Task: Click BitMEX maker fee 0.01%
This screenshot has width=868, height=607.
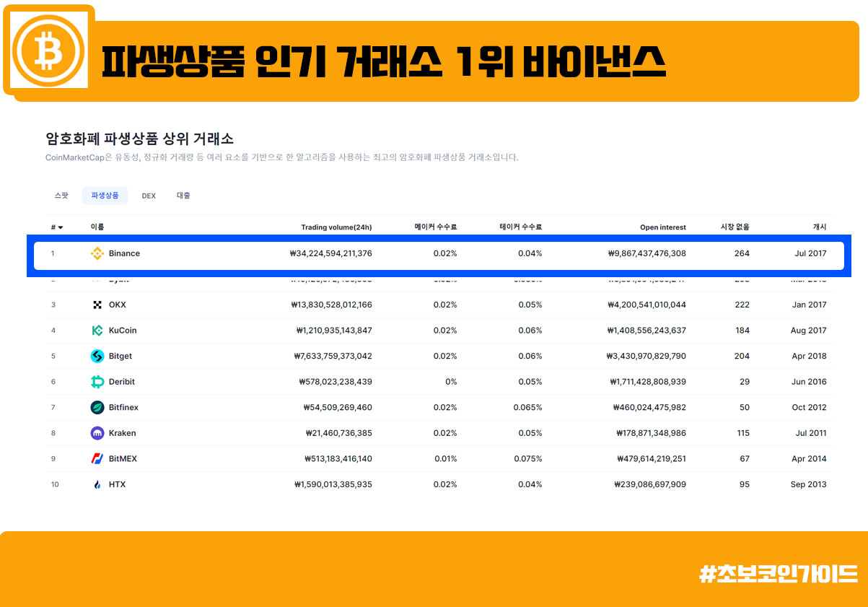Action: [446, 458]
